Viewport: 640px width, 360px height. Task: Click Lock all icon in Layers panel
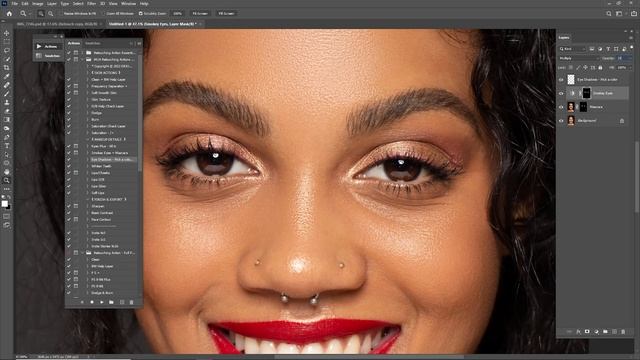pyautogui.click(x=600, y=68)
